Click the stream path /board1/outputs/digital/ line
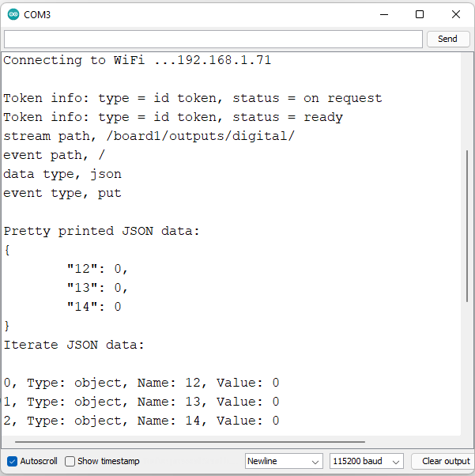The height and width of the screenshot is (476, 475). click(149, 136)
